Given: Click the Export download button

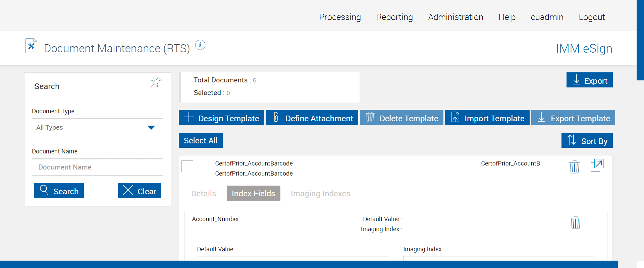Looking at the screenshot, I should coord(589,80).
